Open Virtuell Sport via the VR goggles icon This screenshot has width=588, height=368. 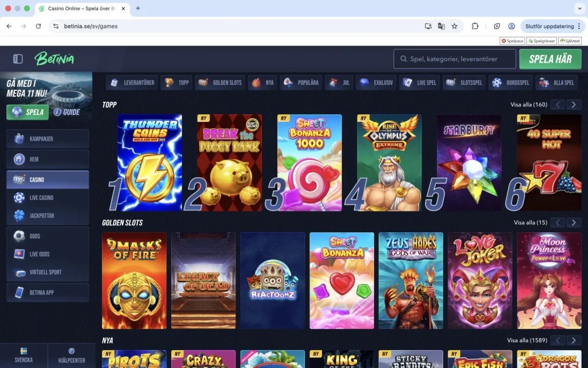pyautogui.click(x=17, y=272)
